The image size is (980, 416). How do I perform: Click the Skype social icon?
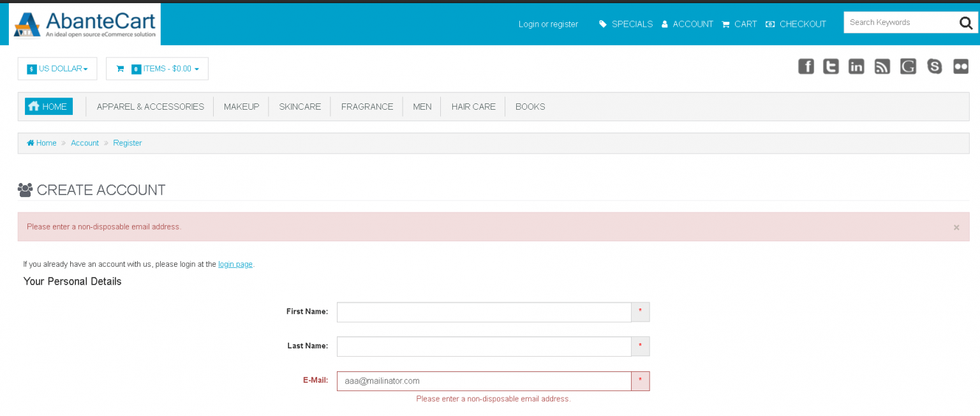click(x=935, y=66)
